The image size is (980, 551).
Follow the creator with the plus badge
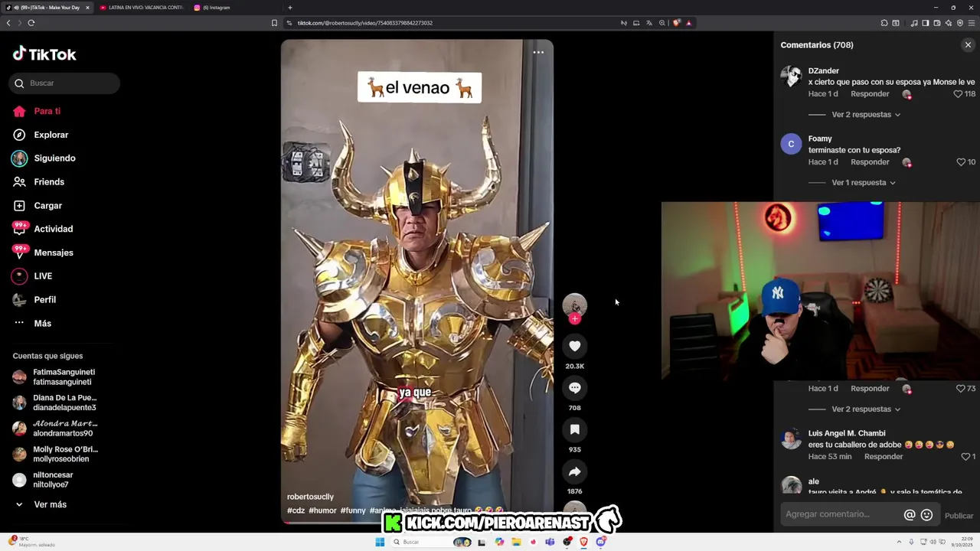click(575, 319)
